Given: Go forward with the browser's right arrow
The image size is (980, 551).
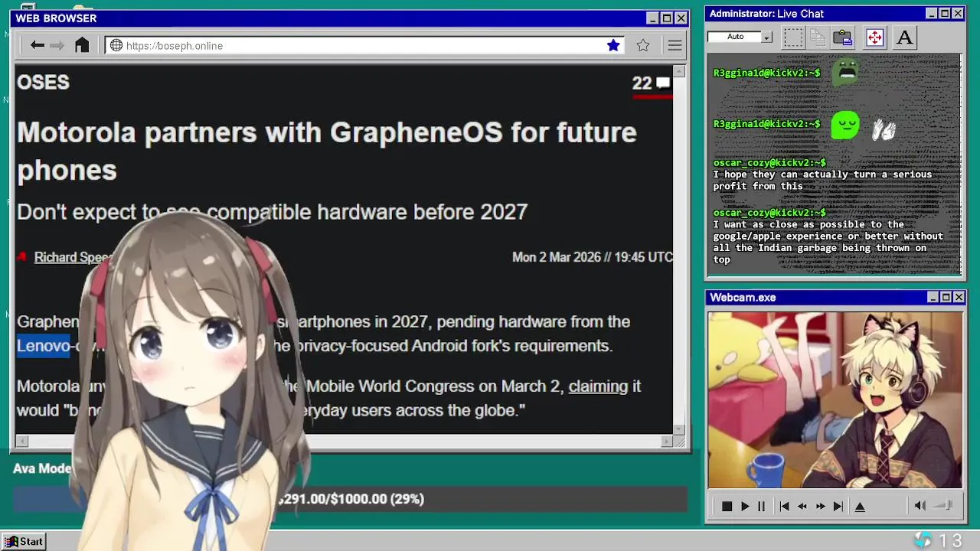Looking at the screenshot, I should (x=57, y=45).
